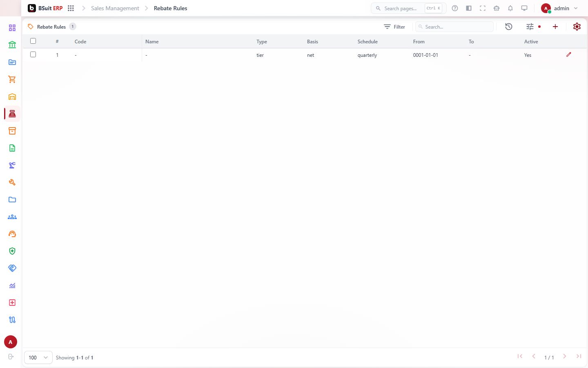Sort by the Name column header

coord(152,42)
